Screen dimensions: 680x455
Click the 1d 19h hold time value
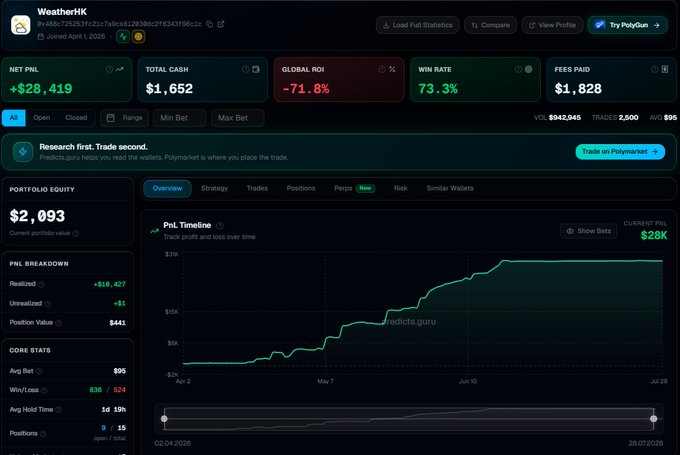click(x=114, y=410)
